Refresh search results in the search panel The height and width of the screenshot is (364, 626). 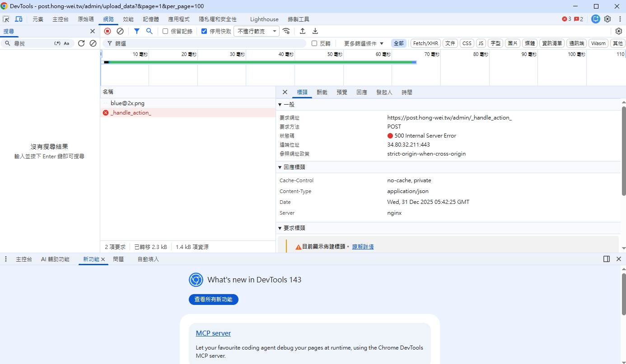pos(81,43)
